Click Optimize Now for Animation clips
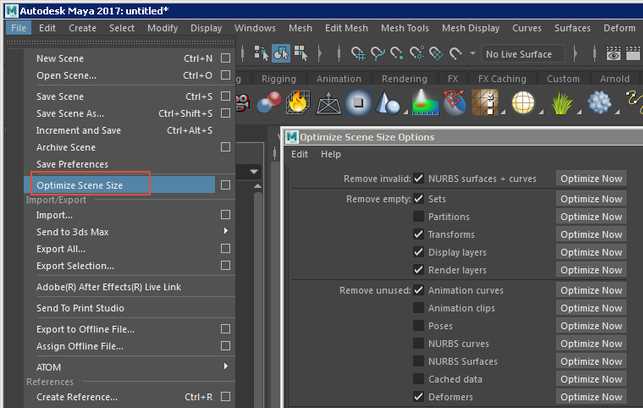 [x=591, y=308]
